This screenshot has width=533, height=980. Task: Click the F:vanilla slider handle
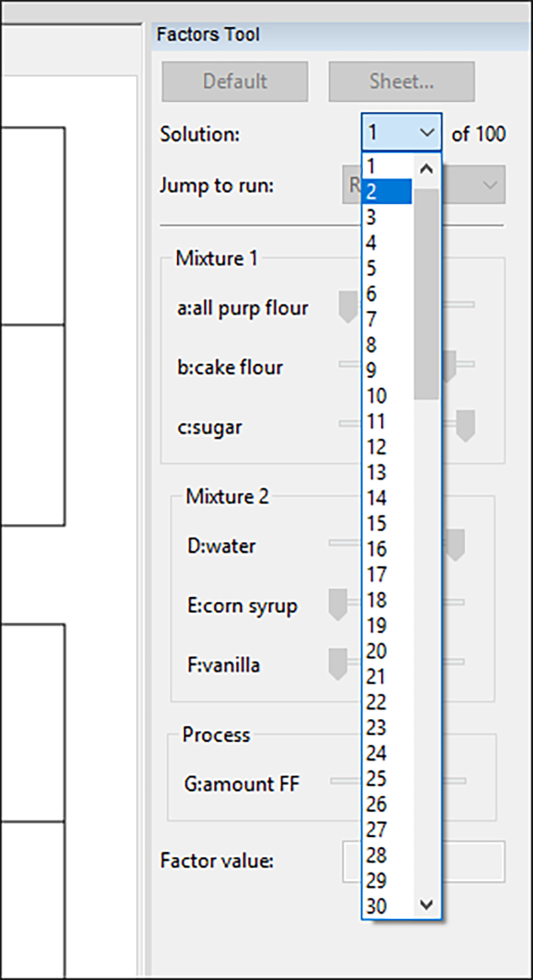[338, 664]
